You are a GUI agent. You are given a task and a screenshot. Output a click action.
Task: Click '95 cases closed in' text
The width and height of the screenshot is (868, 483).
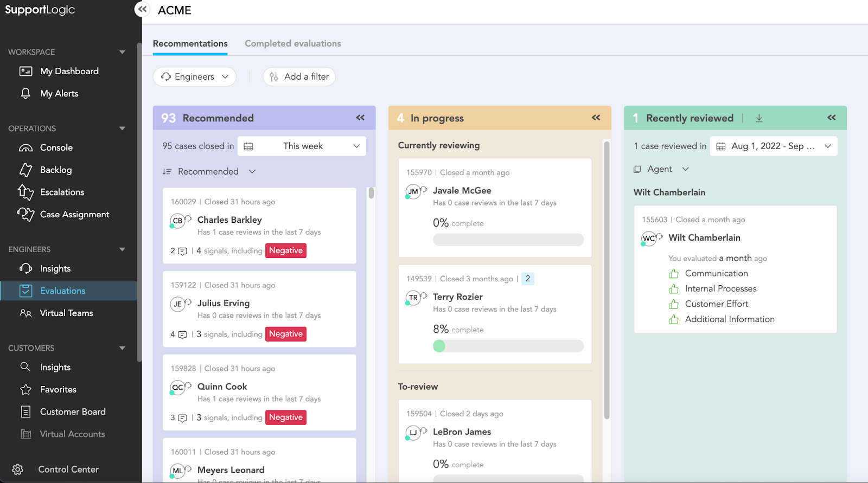point(198,146)
